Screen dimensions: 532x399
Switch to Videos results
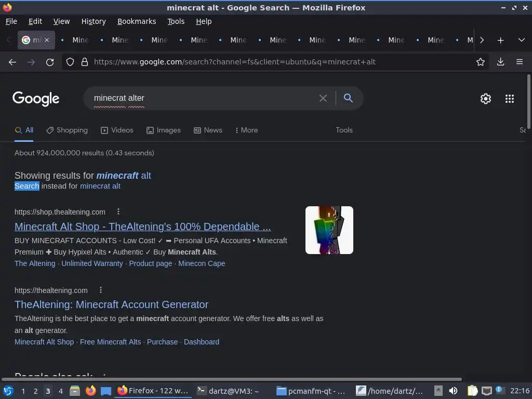point(117,130)
